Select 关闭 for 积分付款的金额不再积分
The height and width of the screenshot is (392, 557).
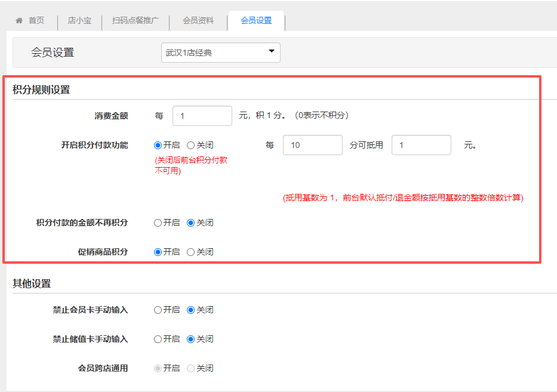[191, 223]
